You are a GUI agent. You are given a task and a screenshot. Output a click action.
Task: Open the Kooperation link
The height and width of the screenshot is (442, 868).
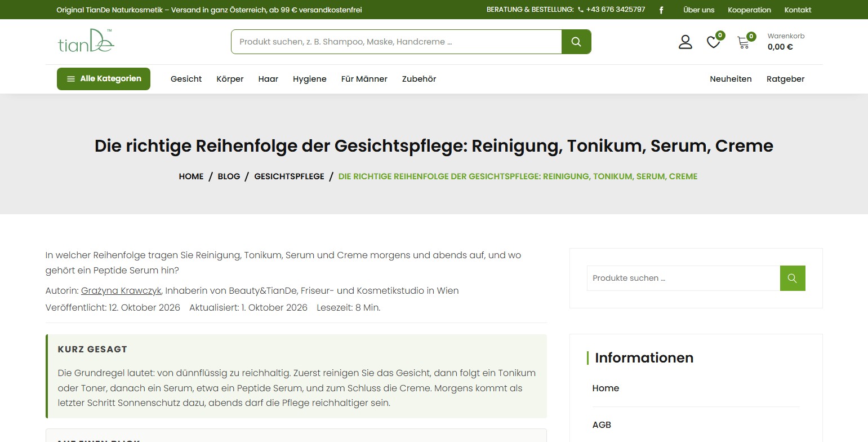[x=749, y=10]
